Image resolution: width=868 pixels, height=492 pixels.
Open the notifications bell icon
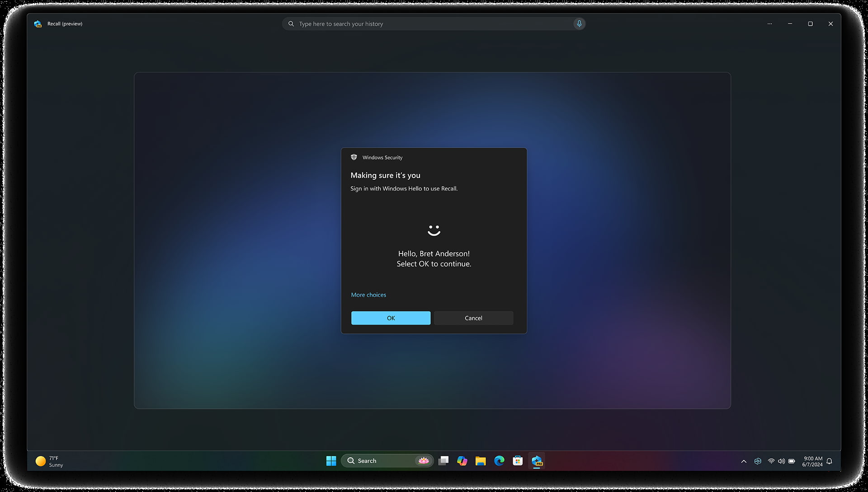(x=830, y=461)
